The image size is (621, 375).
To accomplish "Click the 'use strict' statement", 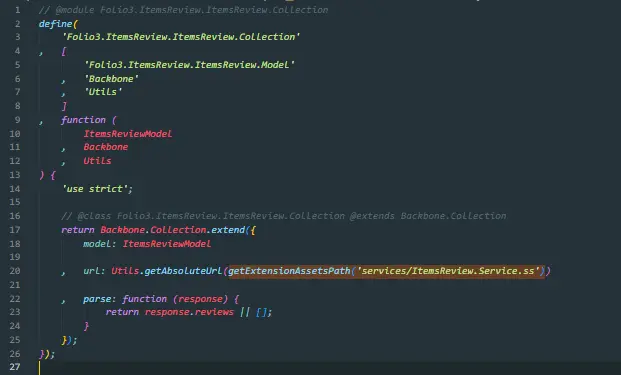I will (x=97, y=188).
